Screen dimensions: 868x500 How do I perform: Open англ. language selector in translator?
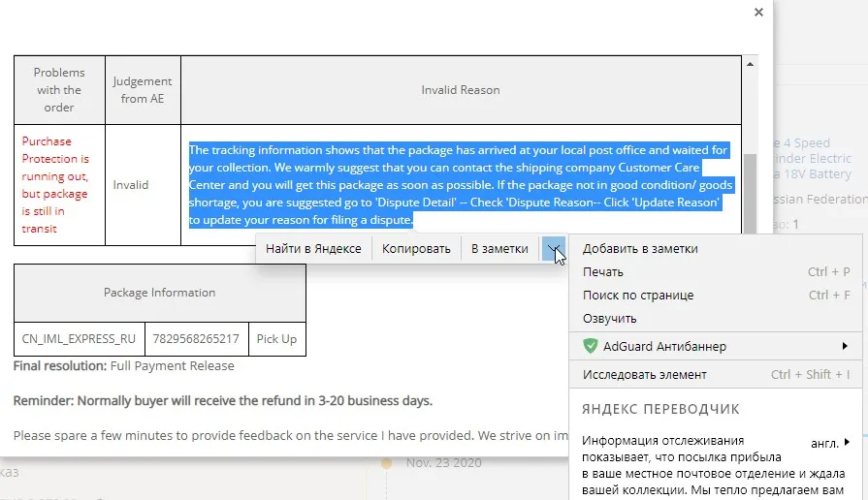click(830, 443)
